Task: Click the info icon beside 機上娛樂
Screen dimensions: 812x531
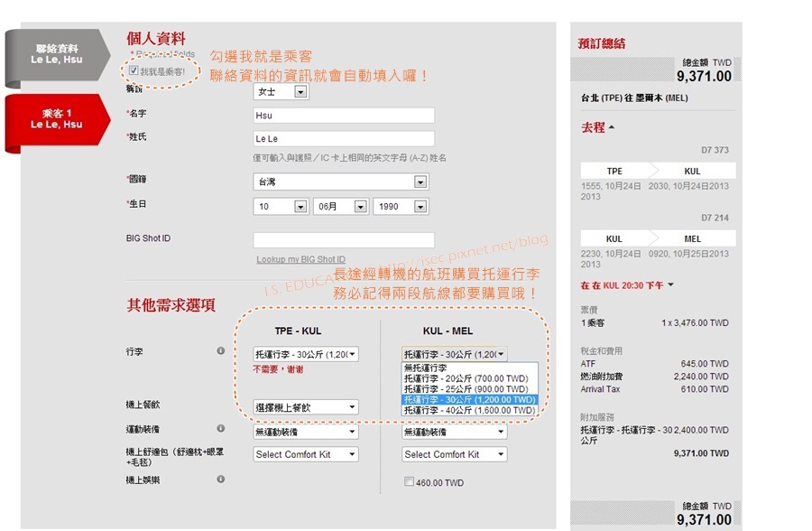Action: [x=221, y=480]
